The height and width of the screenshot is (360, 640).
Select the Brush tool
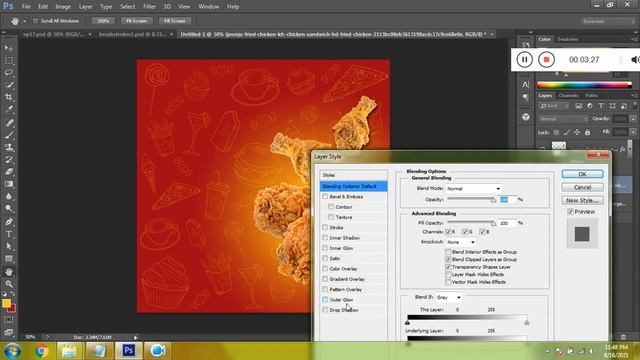tap(9, 135)
